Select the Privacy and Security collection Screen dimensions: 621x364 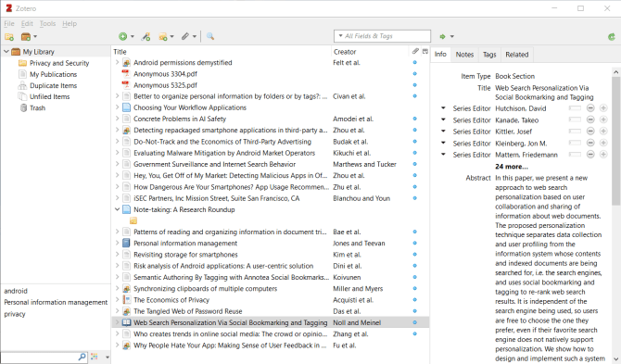pos(59,63)
